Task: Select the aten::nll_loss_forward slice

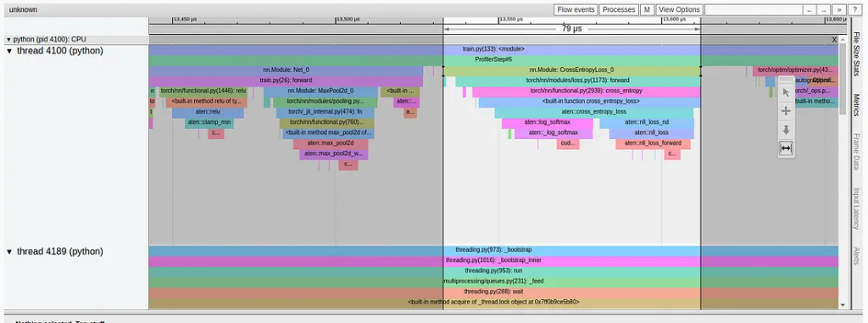Action: click(x=653, y=144)
